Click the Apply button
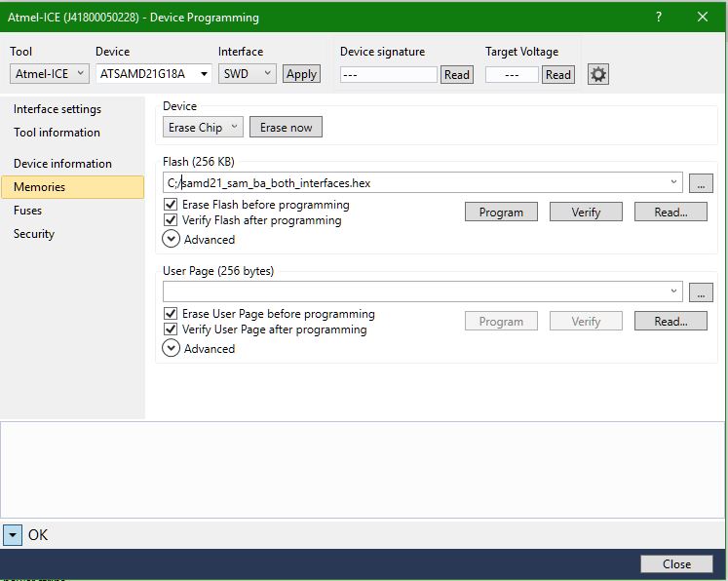This screenshot has width=728, height=581. (x=301, y=74)
